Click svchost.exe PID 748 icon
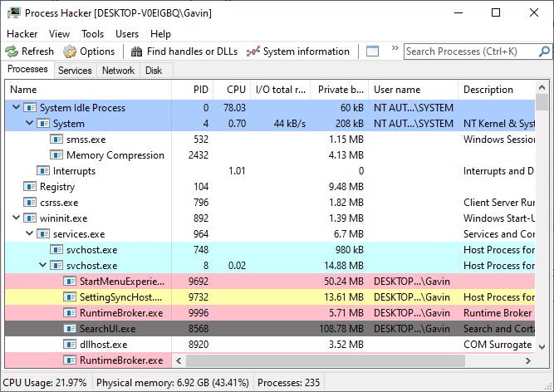The height and width of the screenshot is (392, 554). (x=56, y=250)
